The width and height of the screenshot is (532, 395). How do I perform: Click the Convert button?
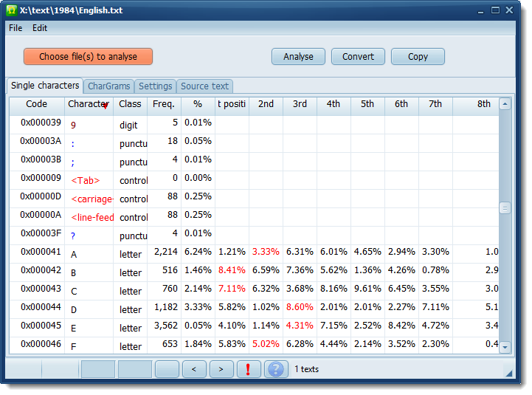tap(358, 56)
